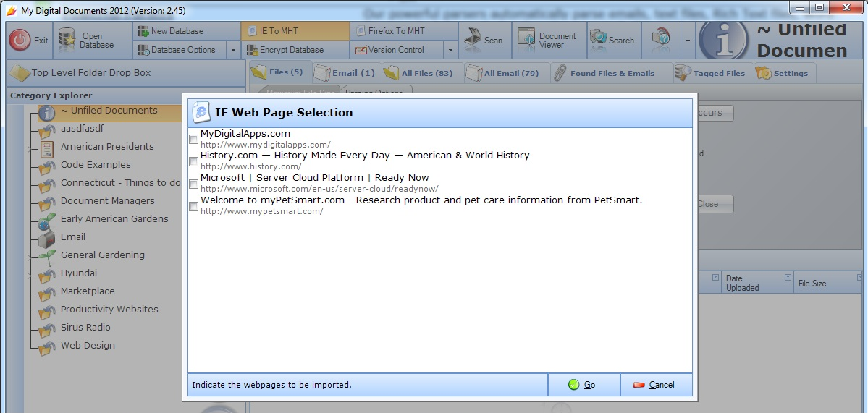Click Early American Gardens globe icon
Image resolution: width=868 pixels, height=413 pixels.
[x=47, y=221]
